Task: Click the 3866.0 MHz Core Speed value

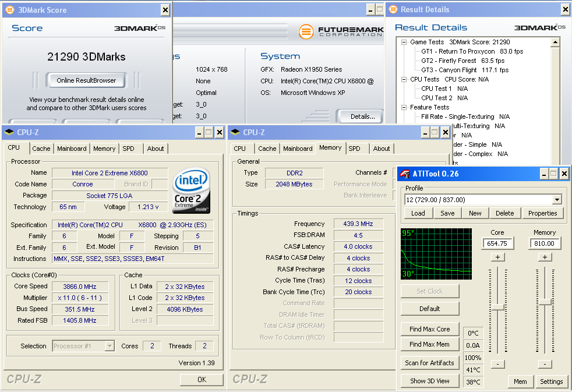Action: pos(80,287)
